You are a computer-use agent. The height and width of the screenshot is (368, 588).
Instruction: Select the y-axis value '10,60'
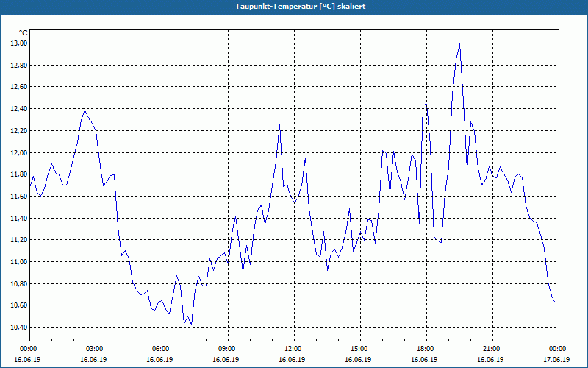[19, 305]
